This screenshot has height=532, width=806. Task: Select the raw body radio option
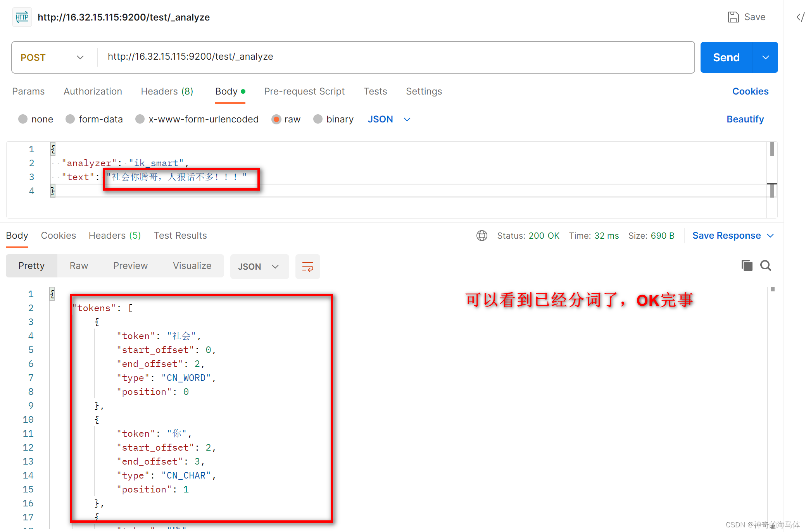(x=276, y=119)
